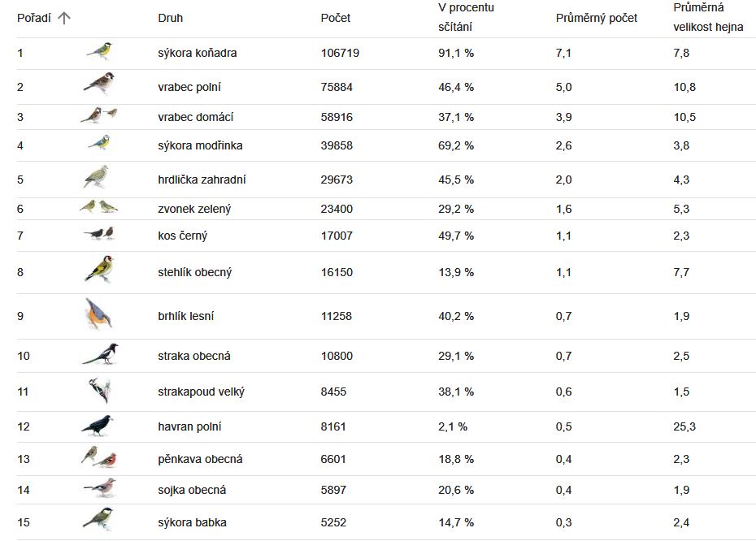Click the V procentu sčítání header

(466, 17)
